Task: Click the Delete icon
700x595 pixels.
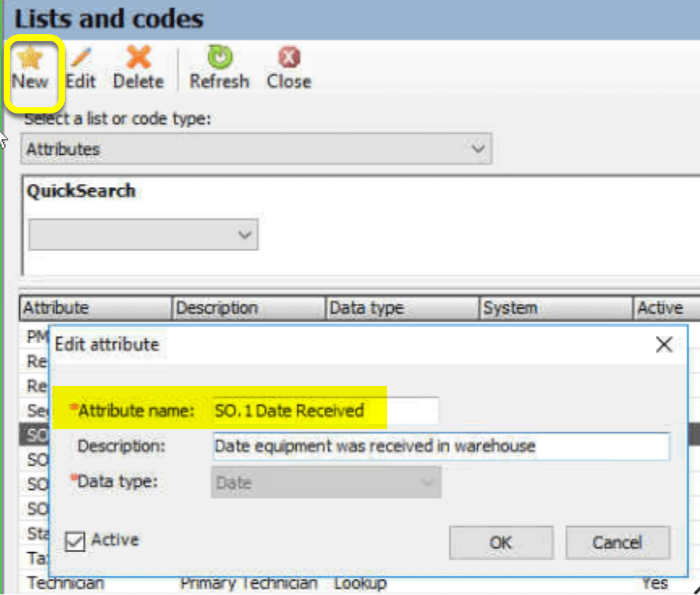Action: pos(136,58)
